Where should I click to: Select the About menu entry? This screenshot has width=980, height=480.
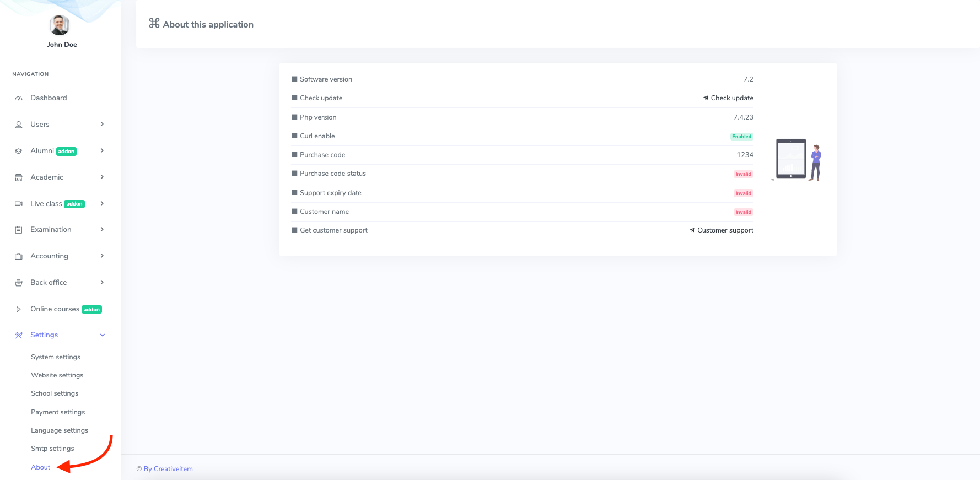[x=41, y=467]
